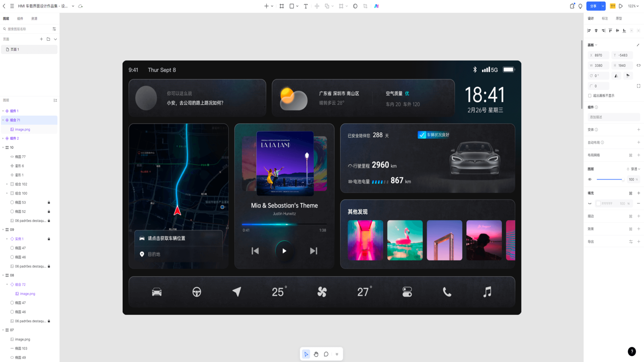Click the boolean operation icon

327,6
